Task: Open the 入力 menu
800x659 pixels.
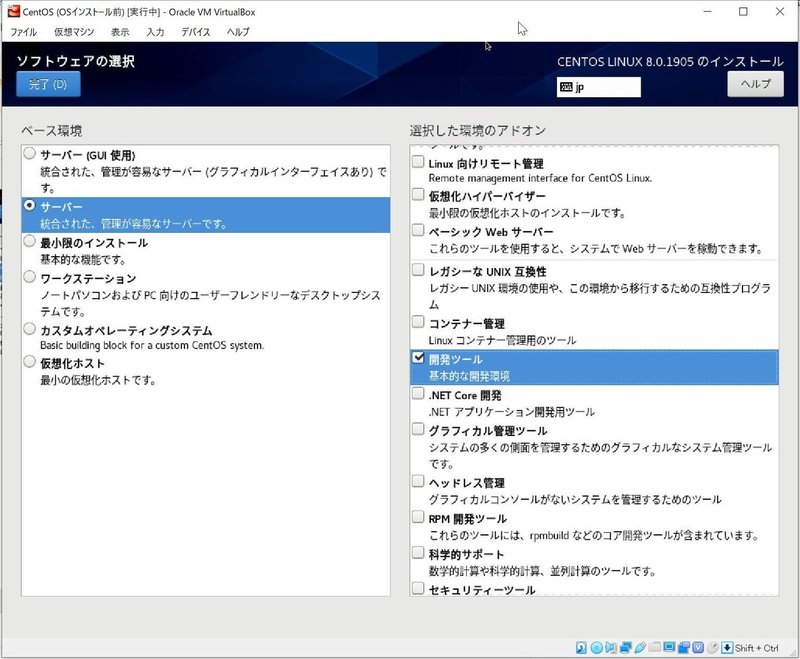Action: 155,32
